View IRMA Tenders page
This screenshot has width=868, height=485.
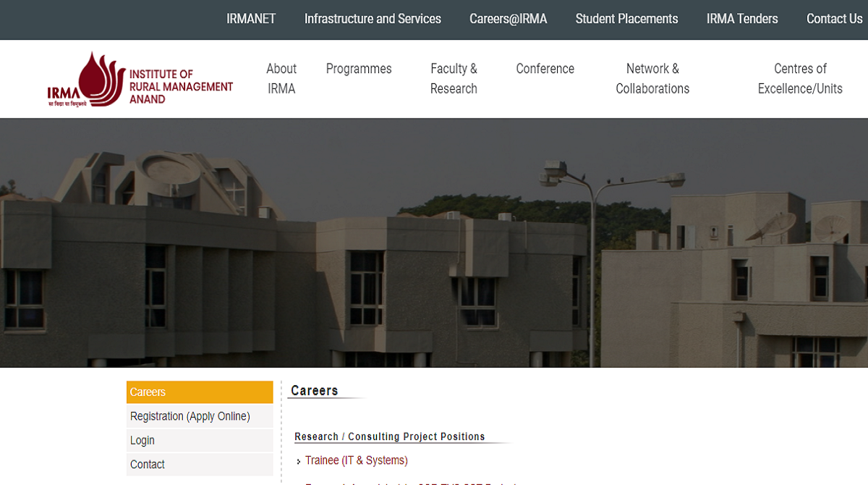tap(742, 19)
